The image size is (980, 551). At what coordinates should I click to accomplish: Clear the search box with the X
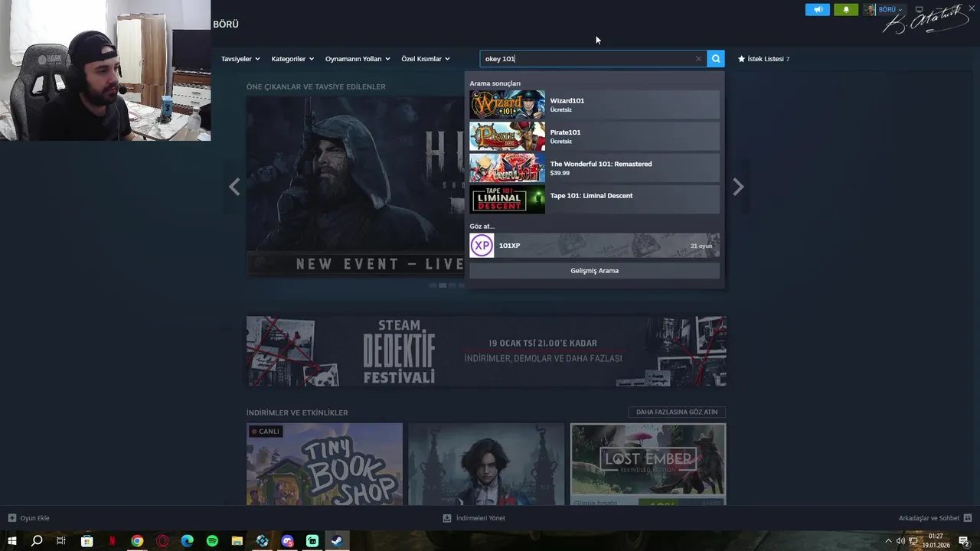click(x=698, y=59)
